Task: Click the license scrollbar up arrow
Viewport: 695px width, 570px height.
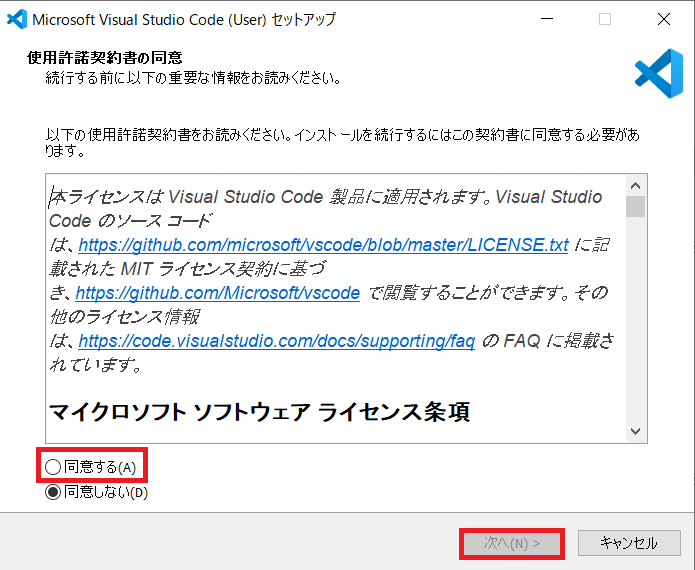Action: pyautogui.click(x=636, y=185)
